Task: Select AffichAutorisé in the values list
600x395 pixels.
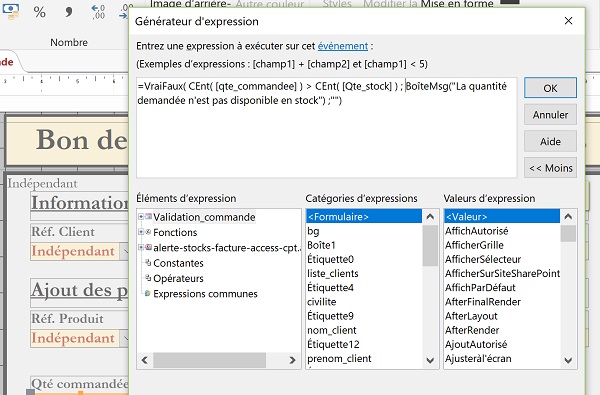Action: tap(502, 231)
